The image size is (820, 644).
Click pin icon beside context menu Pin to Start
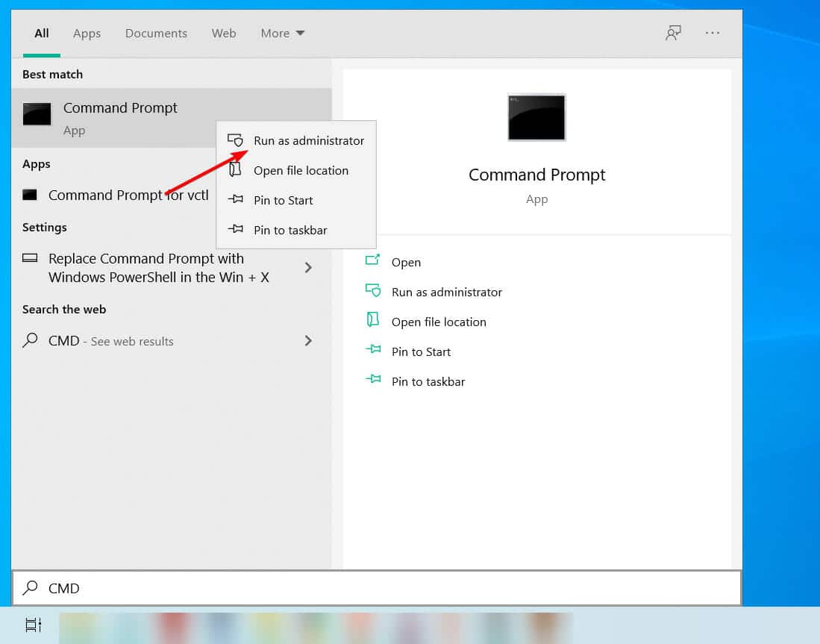tap(235, 198)
